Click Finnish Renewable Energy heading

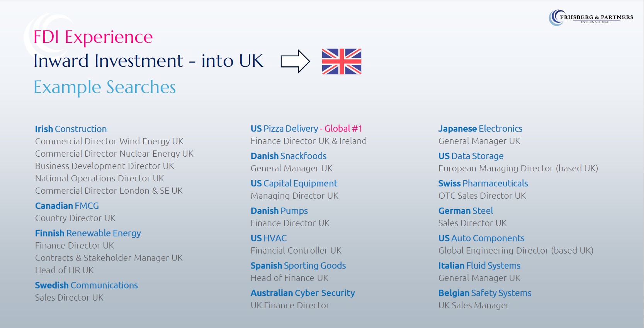[x=88, y=233]
